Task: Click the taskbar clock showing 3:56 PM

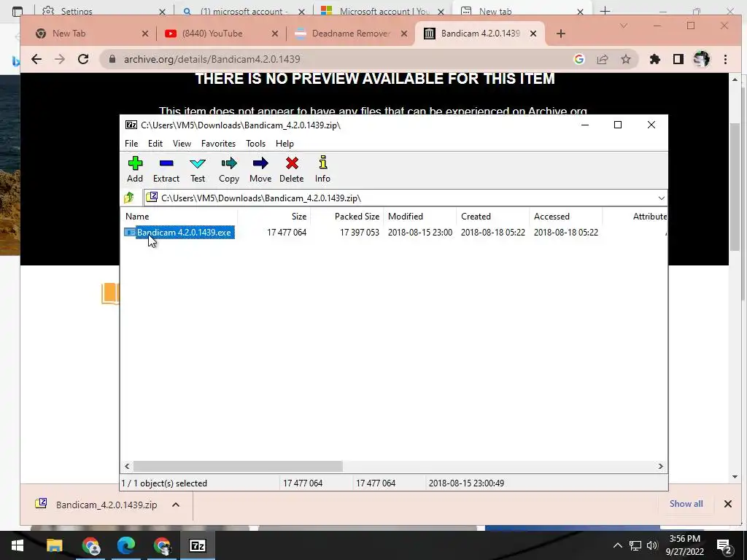Action: 684,545
